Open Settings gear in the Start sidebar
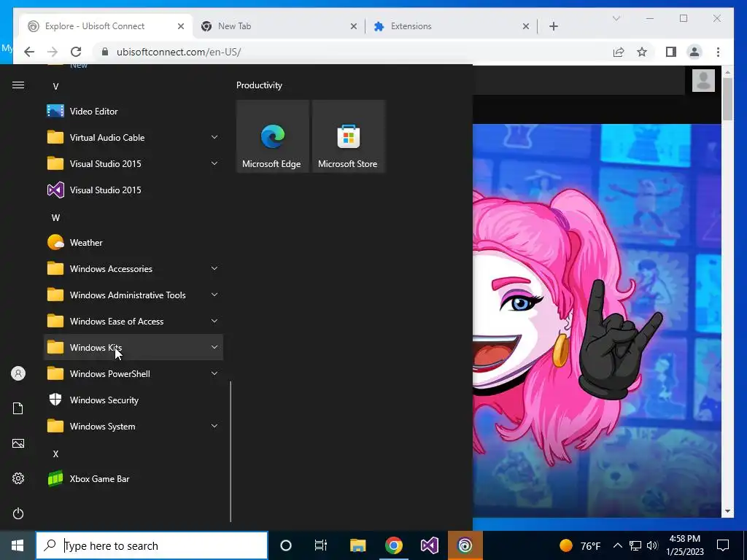 [x=18, y=478]
